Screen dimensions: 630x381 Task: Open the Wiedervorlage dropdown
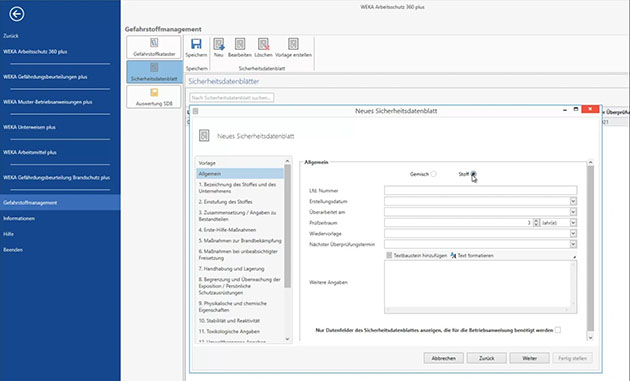pyautogui.click(x=573, y=234)
